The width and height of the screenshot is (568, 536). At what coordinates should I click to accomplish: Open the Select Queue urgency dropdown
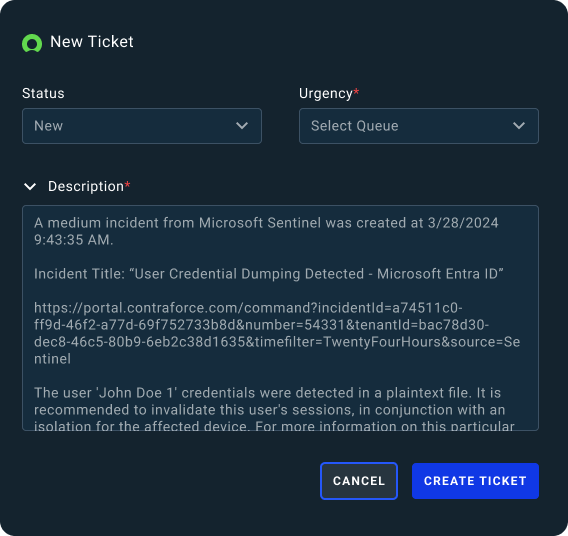click(418, 126)
